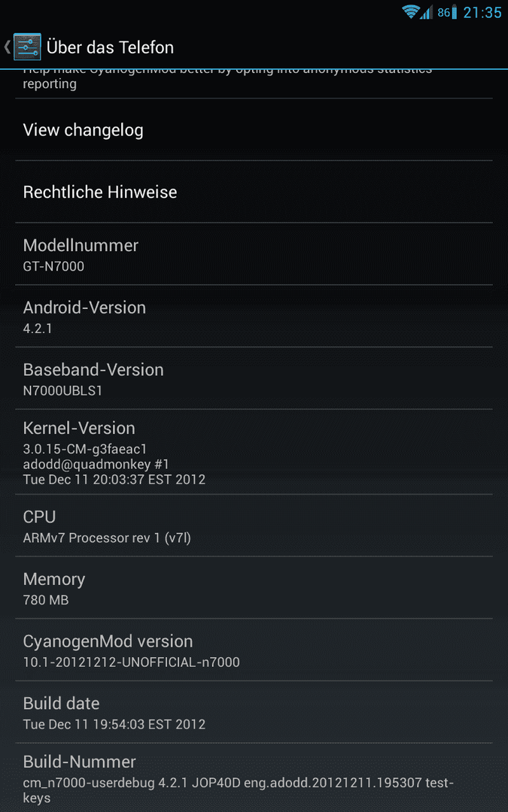Tap the battery percentage number 86
Image resolution: width=508 pixels, height=812 pixels.
click(443, 13)
